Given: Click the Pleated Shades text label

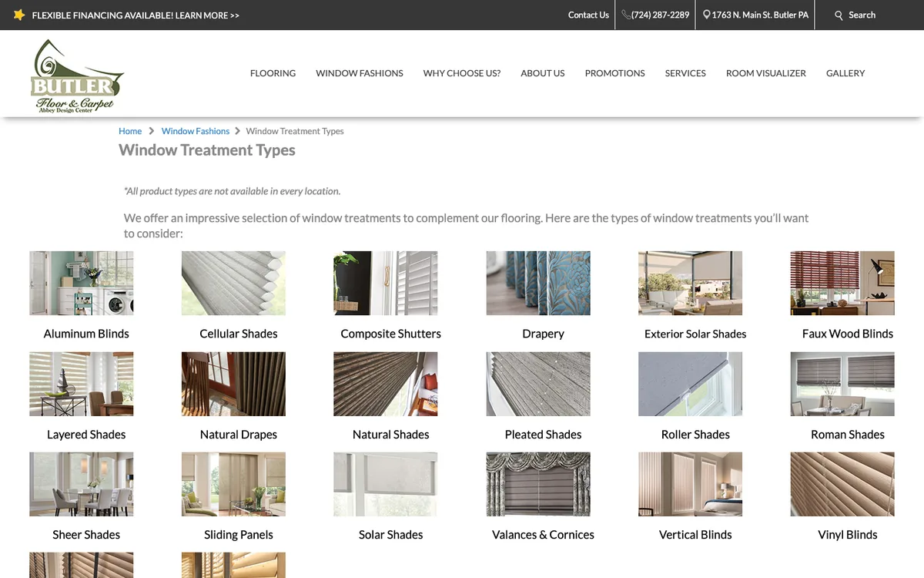Looking at the screenshot, I should [543, 435].
